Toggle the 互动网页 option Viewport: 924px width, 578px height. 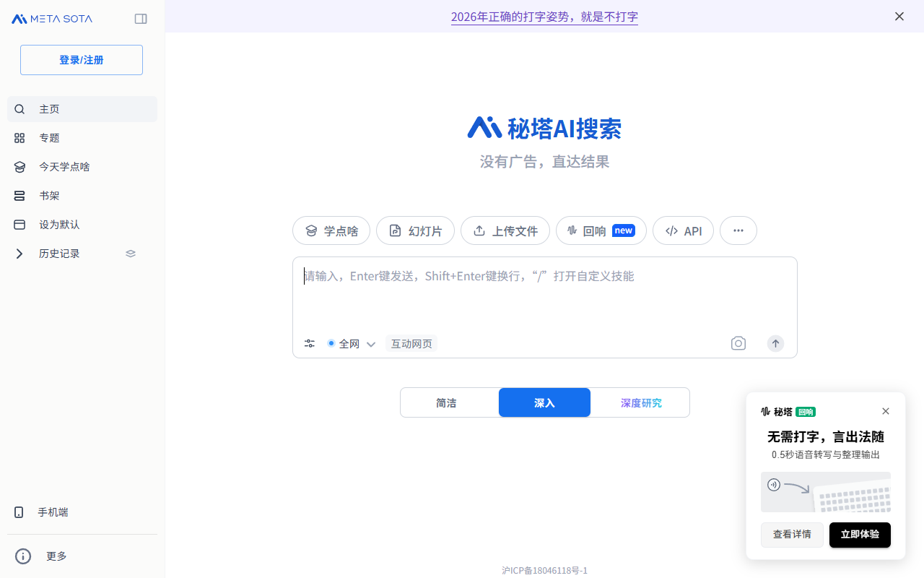click(x=411, y=343)
